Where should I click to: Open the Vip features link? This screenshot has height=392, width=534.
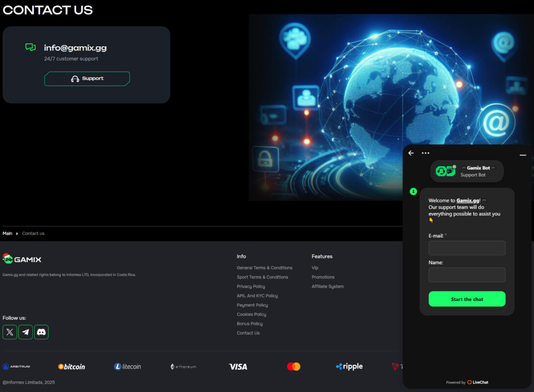click(x=315, y=268)
